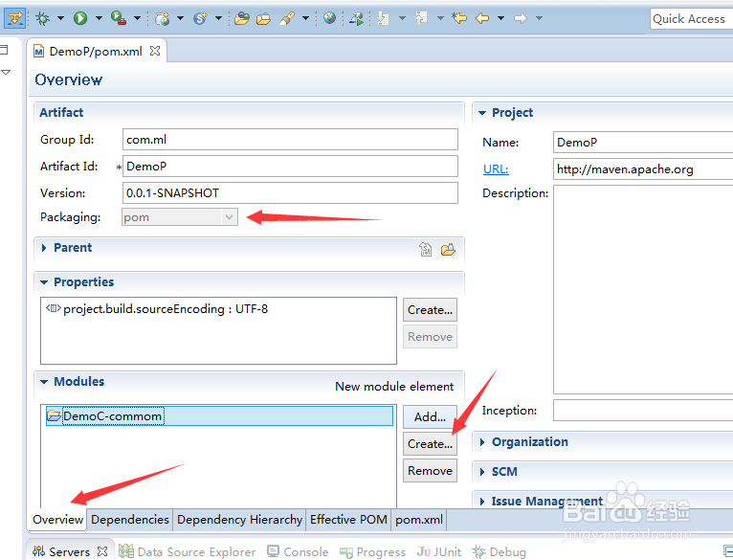Viewport: 733px width, 560px height.
Task: Expand the Issue Management section
Action: (482, 502)
